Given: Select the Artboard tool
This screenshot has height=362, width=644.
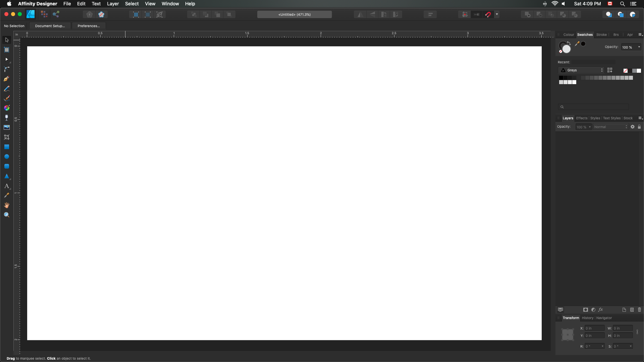Looking at the screenshot, I should [7, 50].
